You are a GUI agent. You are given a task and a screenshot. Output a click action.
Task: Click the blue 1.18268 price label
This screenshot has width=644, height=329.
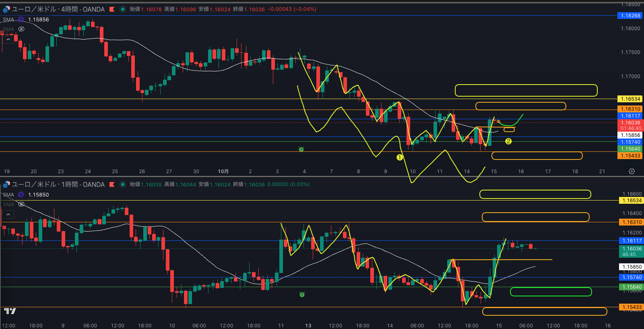tap(630, 16)
